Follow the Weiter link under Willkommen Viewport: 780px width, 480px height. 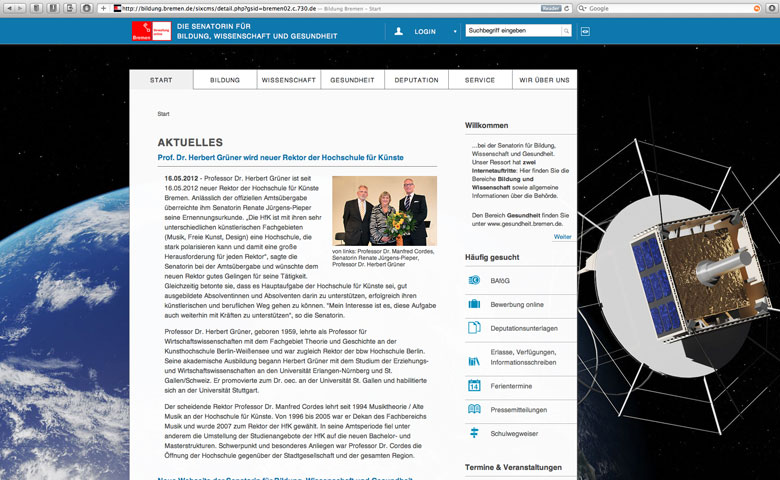tap(563, 237)
